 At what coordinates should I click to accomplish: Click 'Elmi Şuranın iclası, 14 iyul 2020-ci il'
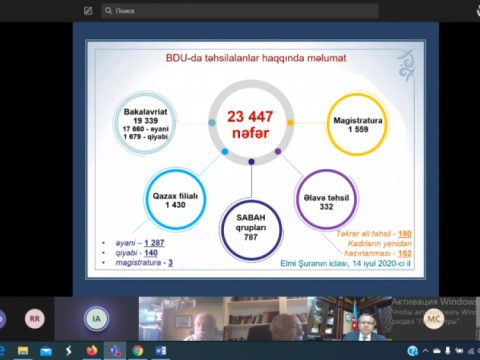pos(345,264)
